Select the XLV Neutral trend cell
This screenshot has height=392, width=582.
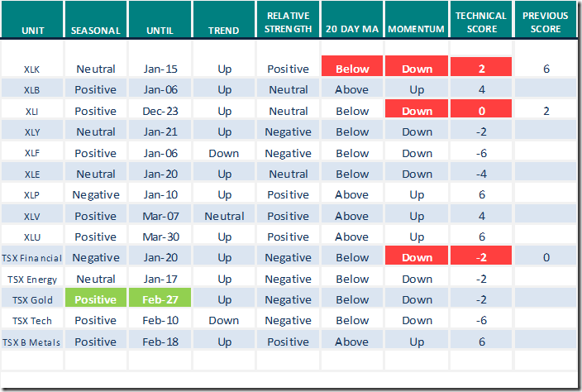coord(223,216)
